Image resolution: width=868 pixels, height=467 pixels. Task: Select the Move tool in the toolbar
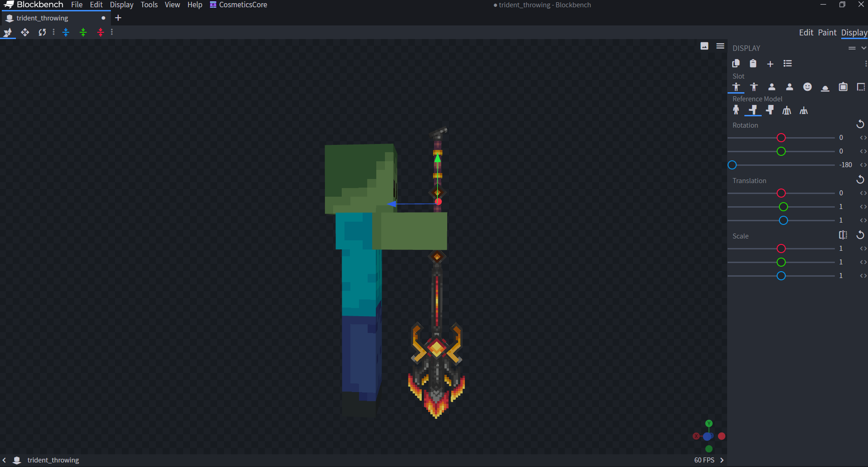pyautogui.click(x=25, y=32)
